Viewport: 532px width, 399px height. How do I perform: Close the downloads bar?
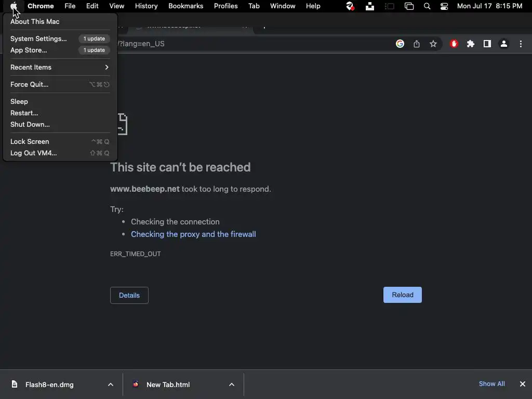(x=523, y=384)
